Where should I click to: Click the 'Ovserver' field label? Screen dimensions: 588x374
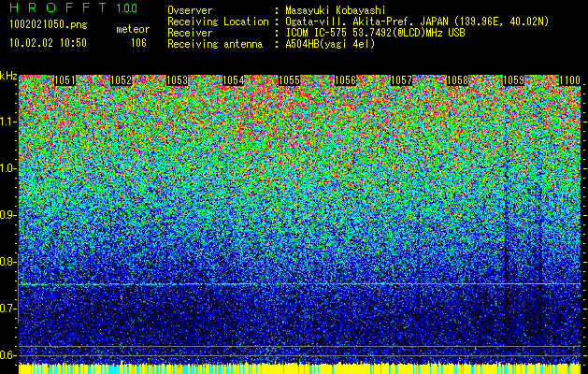pos(190,10)
